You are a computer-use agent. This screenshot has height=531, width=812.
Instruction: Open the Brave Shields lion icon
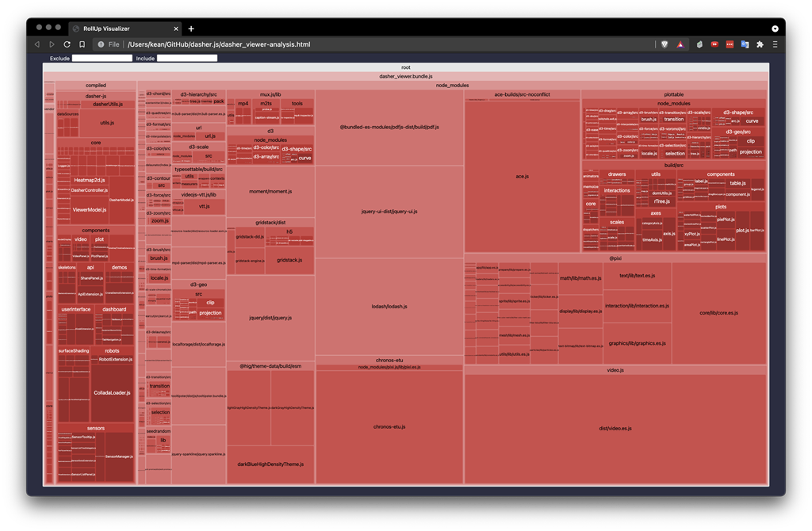(665, 44)
